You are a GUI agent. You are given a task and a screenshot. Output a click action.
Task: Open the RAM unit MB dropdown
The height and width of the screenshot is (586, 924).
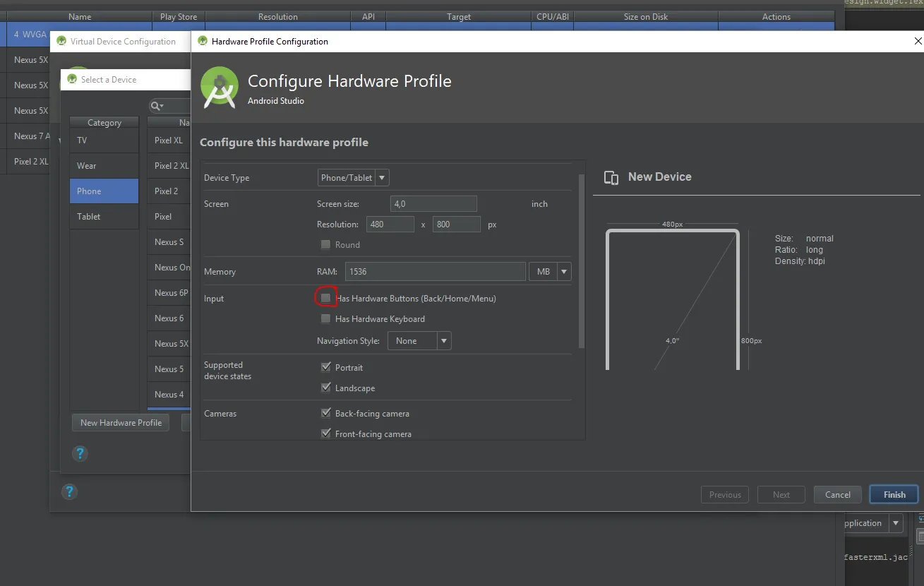tap(549, 271)
